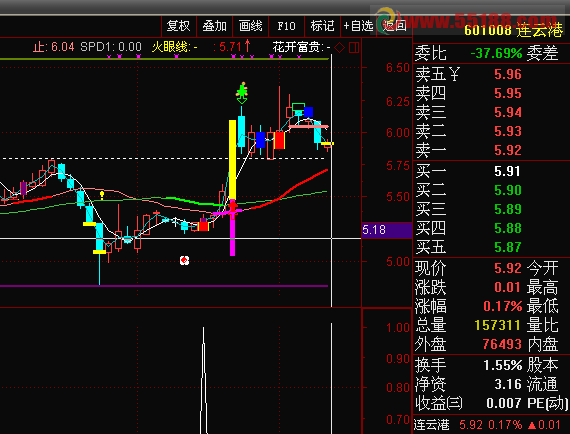Click the 5.18 price label on axis
The width and height of the screenshot is (570, 434).
[387, 230]
